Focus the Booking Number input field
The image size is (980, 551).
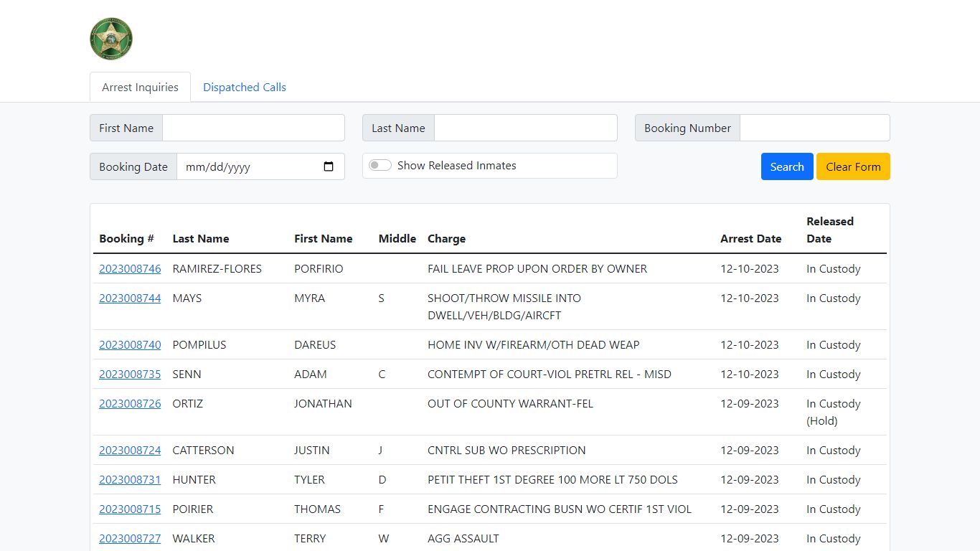[x=815, y=128]
